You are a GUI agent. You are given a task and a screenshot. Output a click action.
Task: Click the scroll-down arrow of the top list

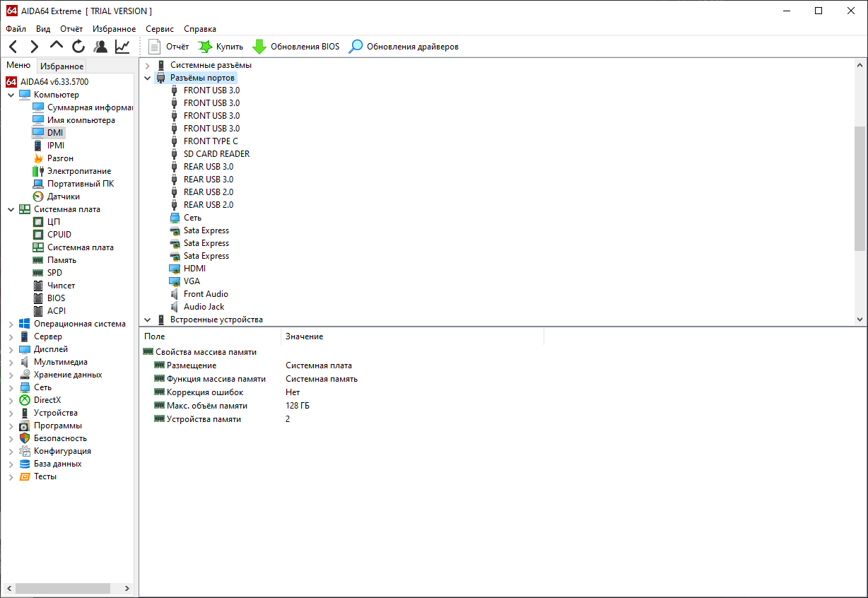[860, 319]
